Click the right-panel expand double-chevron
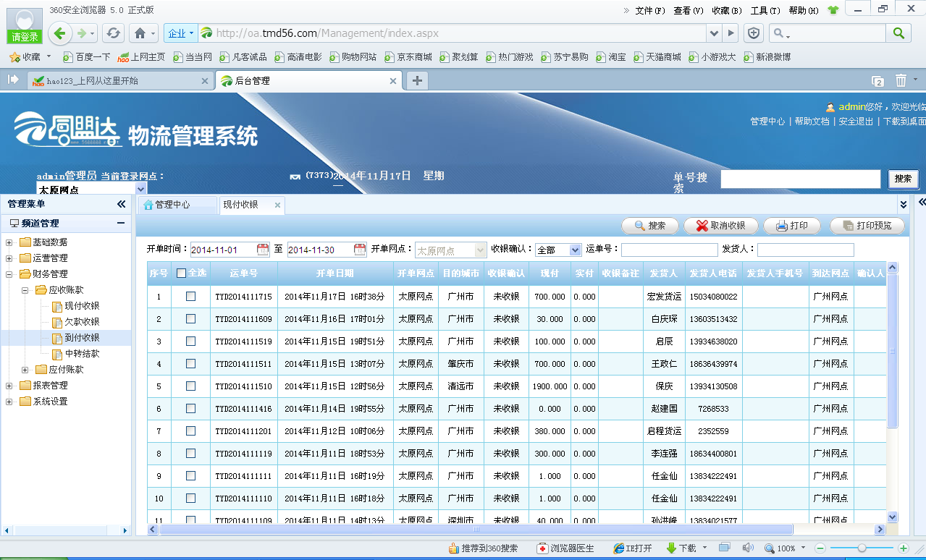Viewport: 926px width, 560px height. [x=921, y=202]
